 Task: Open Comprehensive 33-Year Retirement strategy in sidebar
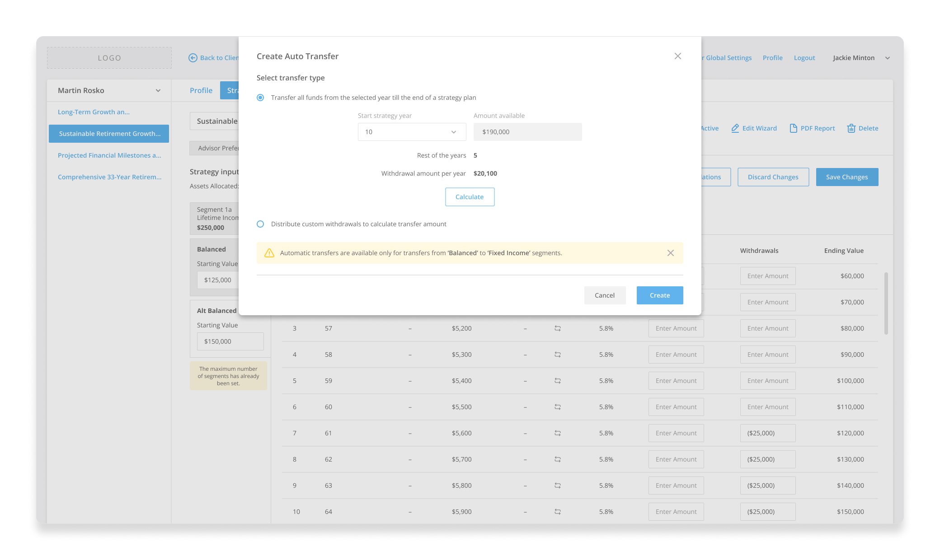coord(109,177)
